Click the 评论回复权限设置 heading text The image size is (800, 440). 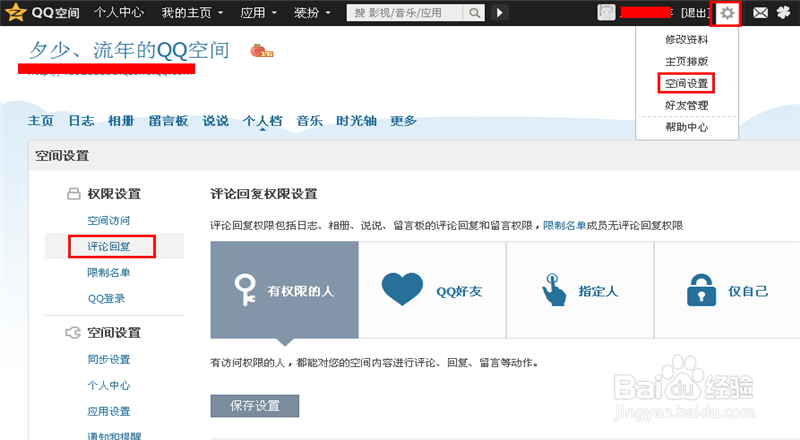(264, 194)
